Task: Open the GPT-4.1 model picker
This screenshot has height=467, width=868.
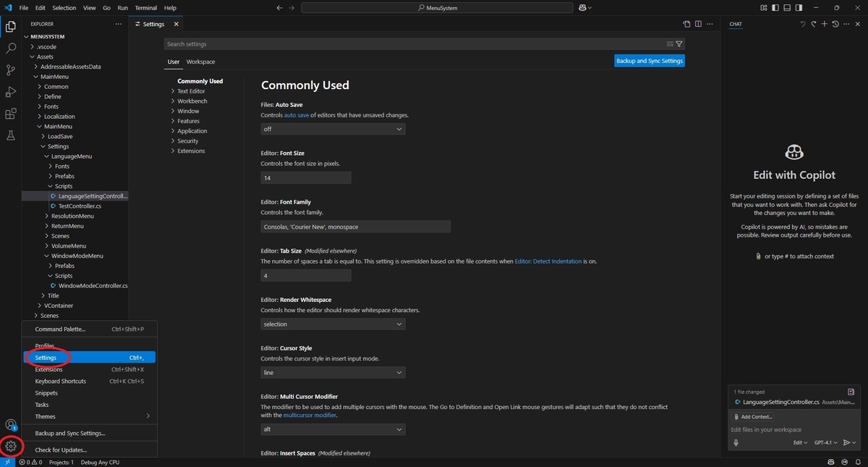Action: point(825,442)
